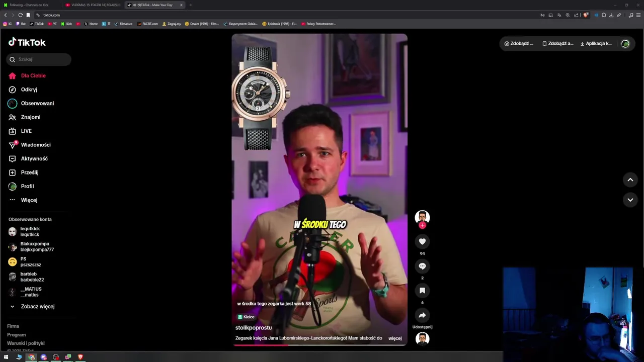Viewport: 644px width, 362px height.
Task: Open the Polscy Patostreamer bookmark
Action: (x=318, y=24)
